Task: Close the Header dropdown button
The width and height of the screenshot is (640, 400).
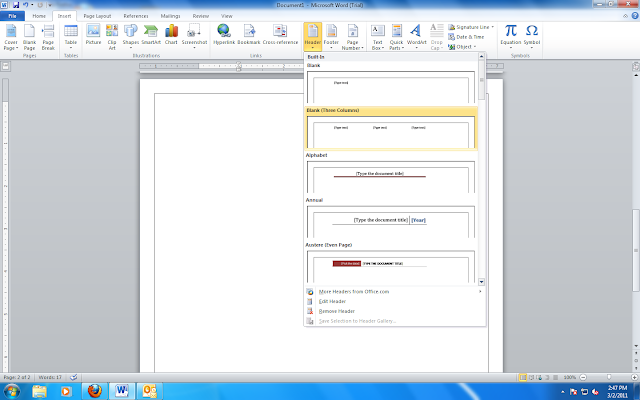Action: pyautogui.click(x=312, y=37)
